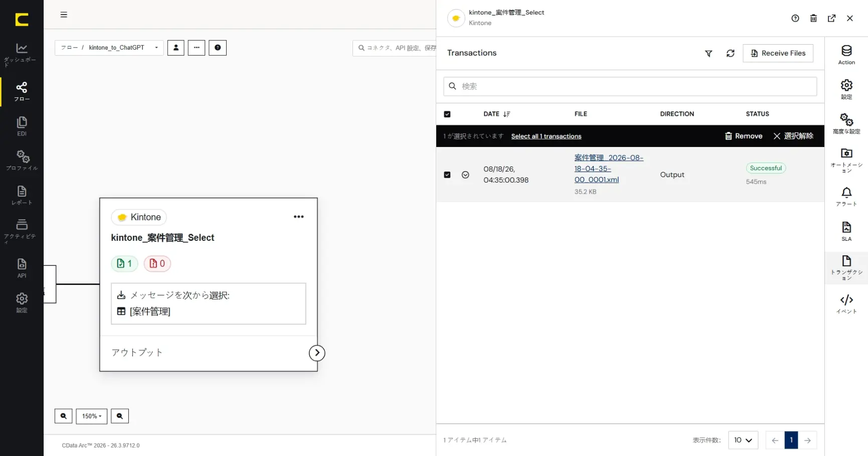Image resolution: width=868 pixels, height=456 pixels.
Task: Open the レポート reports sidebar item
Action: click(x=22, y=195)
